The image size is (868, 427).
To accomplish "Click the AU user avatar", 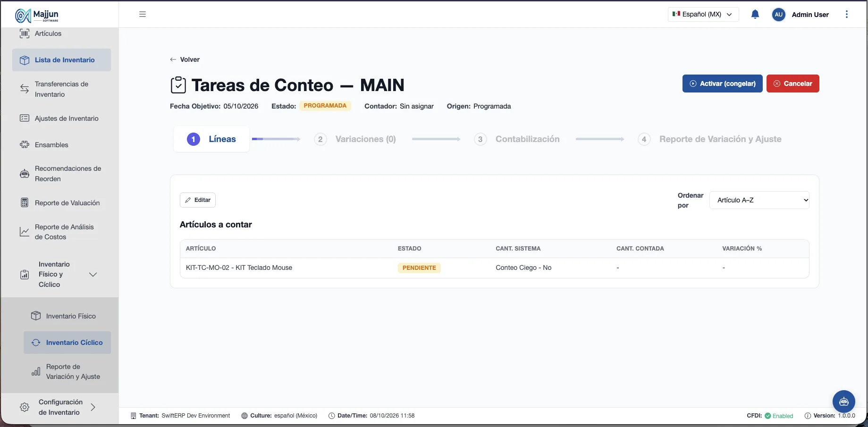I will click(778, 15).
